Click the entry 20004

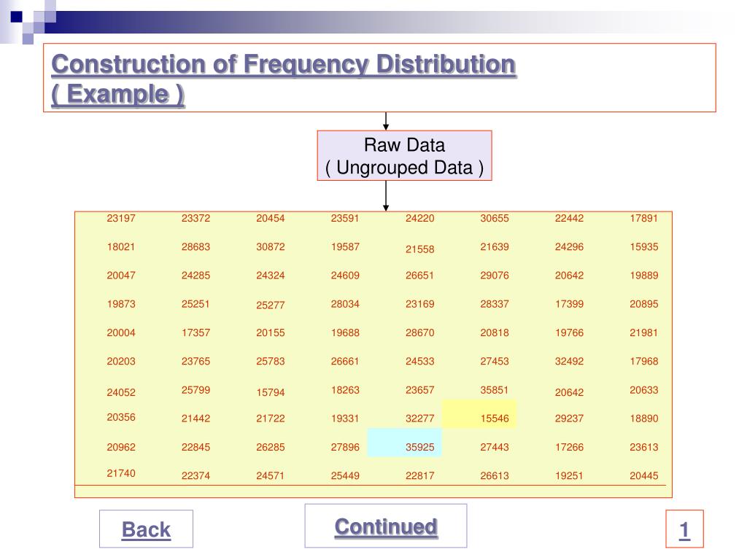coord(121,332)
